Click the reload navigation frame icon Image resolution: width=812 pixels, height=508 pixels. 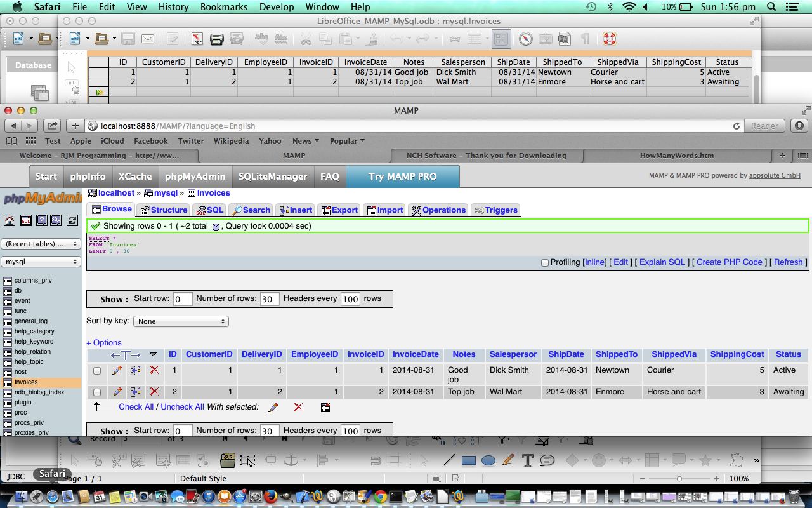click(x=72, y=220)
